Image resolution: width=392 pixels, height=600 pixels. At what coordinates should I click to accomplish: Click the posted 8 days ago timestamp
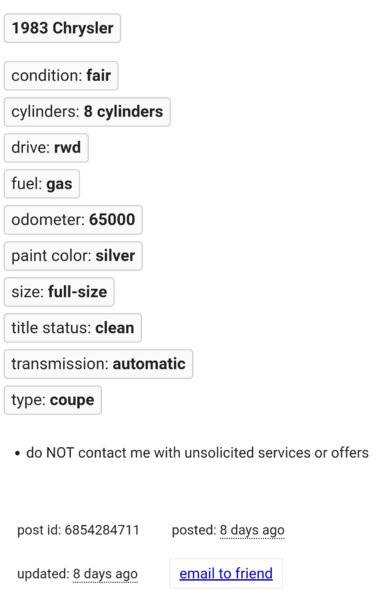point(252,530)
